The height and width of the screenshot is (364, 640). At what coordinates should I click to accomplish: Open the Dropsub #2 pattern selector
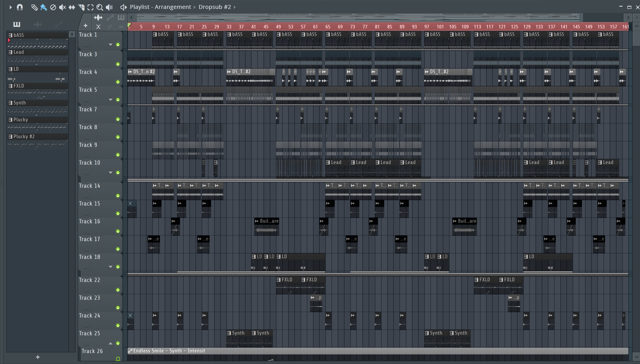214,7
